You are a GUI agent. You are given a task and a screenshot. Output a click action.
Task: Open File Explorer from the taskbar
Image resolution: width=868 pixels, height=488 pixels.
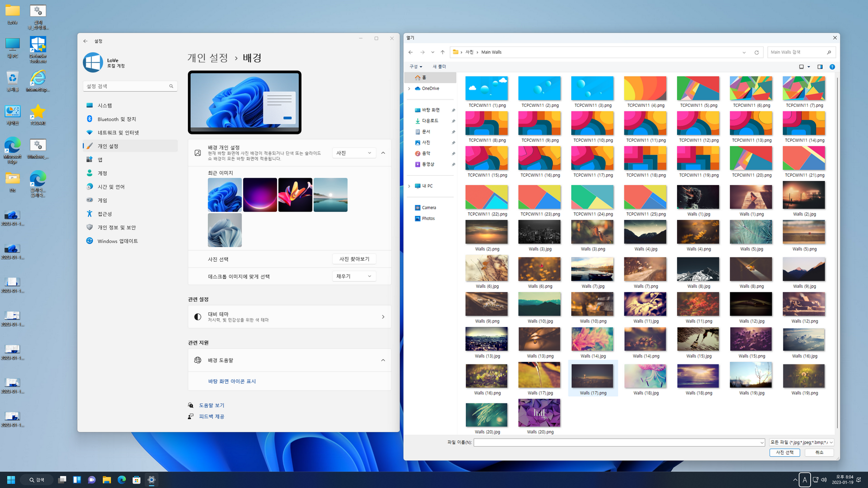[107, 480]
